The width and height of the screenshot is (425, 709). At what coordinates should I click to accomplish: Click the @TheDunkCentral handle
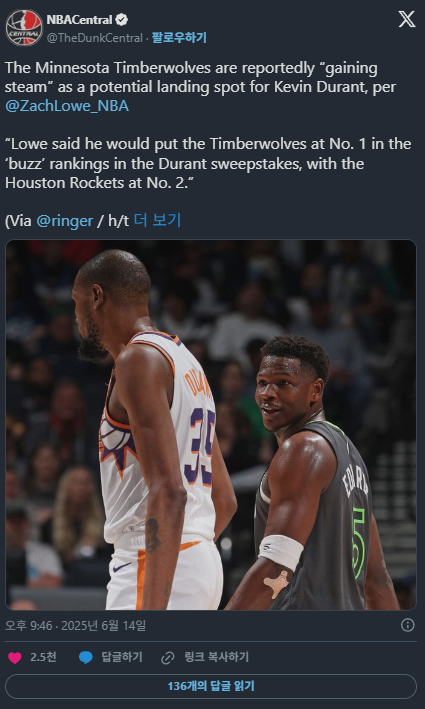pyautogui.click(x=94, y=38)
